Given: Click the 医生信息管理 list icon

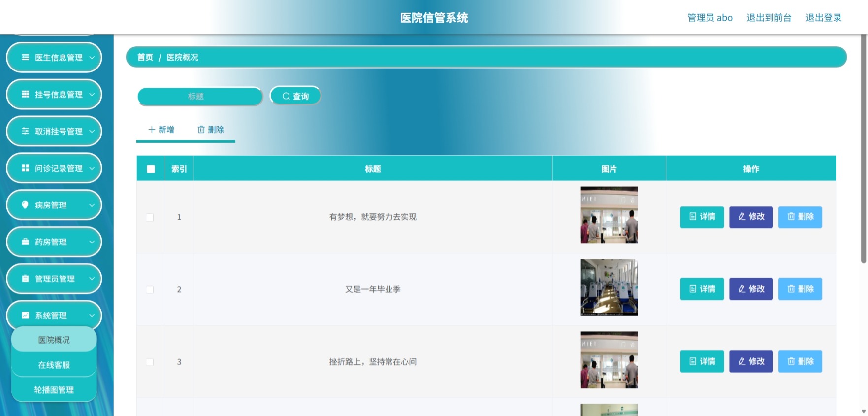Looking at the screenshot, I should (25, 58).
